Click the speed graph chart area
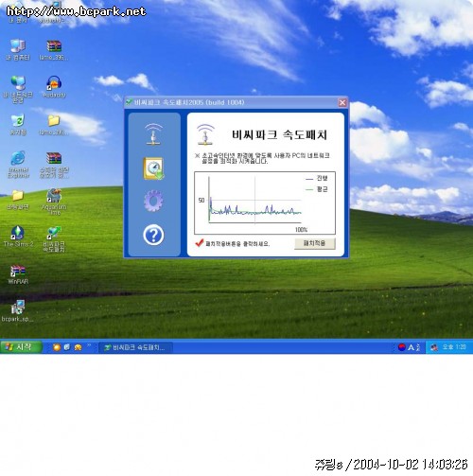 click(x=265, y=203)
